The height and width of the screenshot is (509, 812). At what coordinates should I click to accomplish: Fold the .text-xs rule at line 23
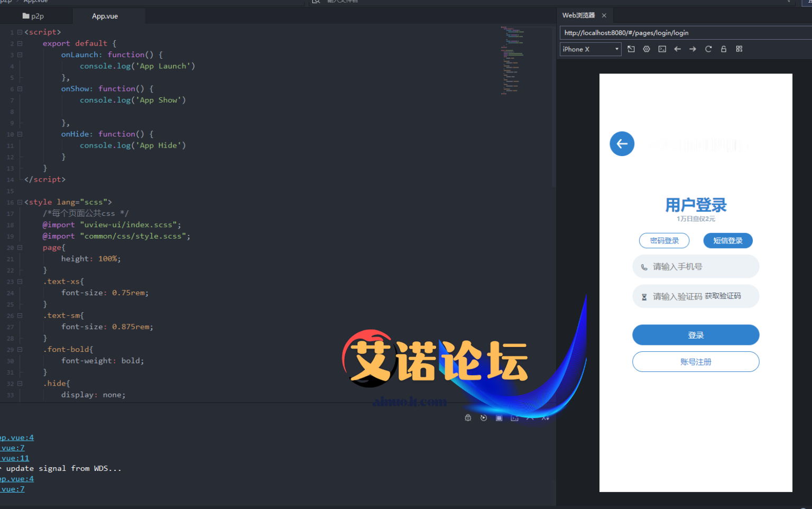point(20,281)
